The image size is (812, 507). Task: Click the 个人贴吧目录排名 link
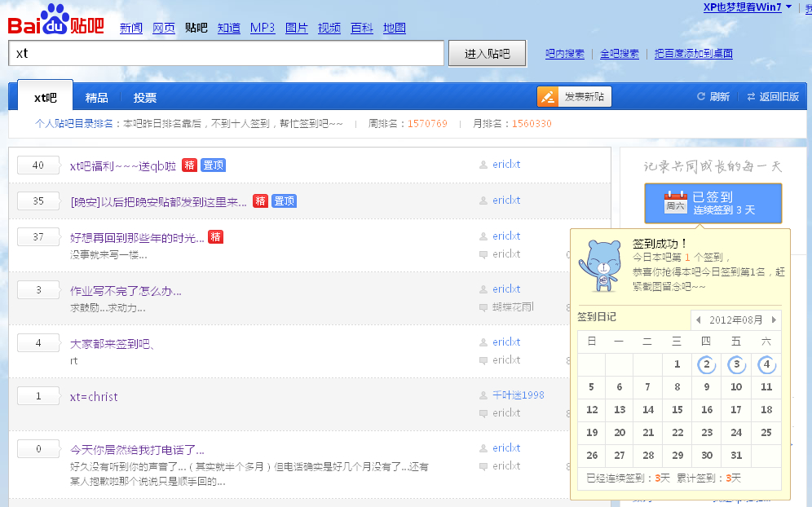coord(73,124)
